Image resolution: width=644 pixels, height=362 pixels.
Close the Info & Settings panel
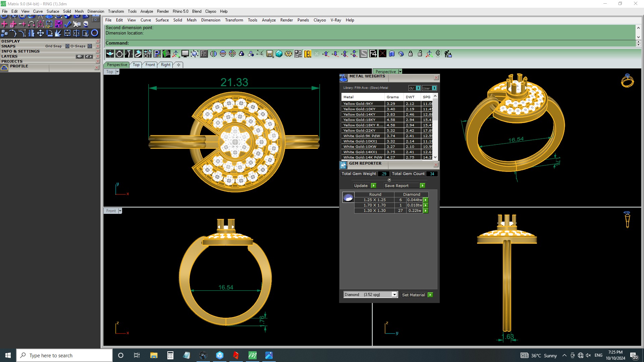tap(98, 51)
